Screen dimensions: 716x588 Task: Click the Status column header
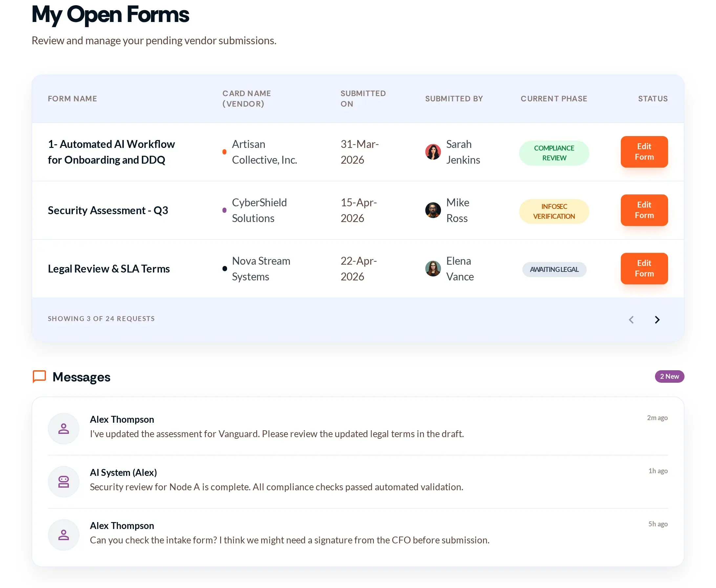pos(653,99)
